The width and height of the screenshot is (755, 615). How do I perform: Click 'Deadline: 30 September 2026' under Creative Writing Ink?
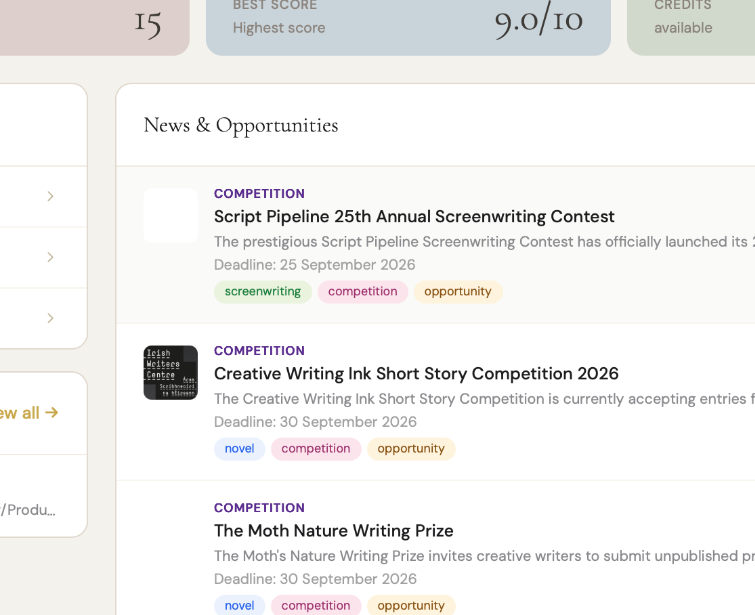coord(315,422)
